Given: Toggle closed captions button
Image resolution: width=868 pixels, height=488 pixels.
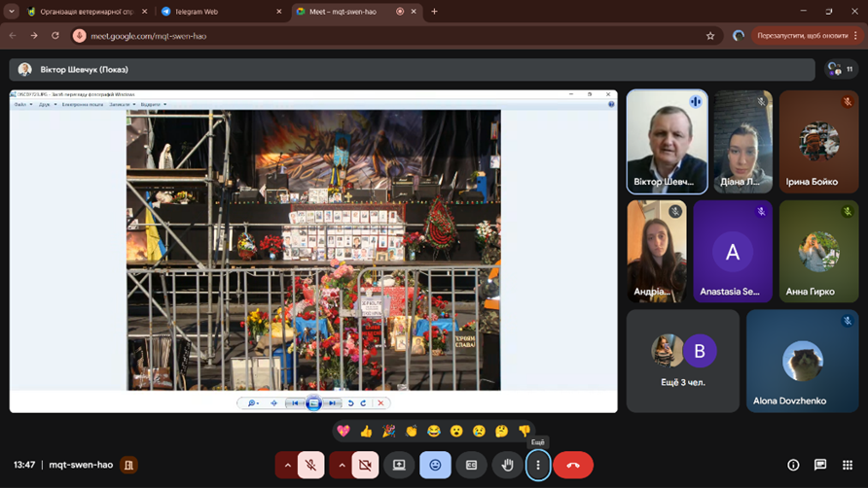Looking at the screenshot, I should pos(471,466).
